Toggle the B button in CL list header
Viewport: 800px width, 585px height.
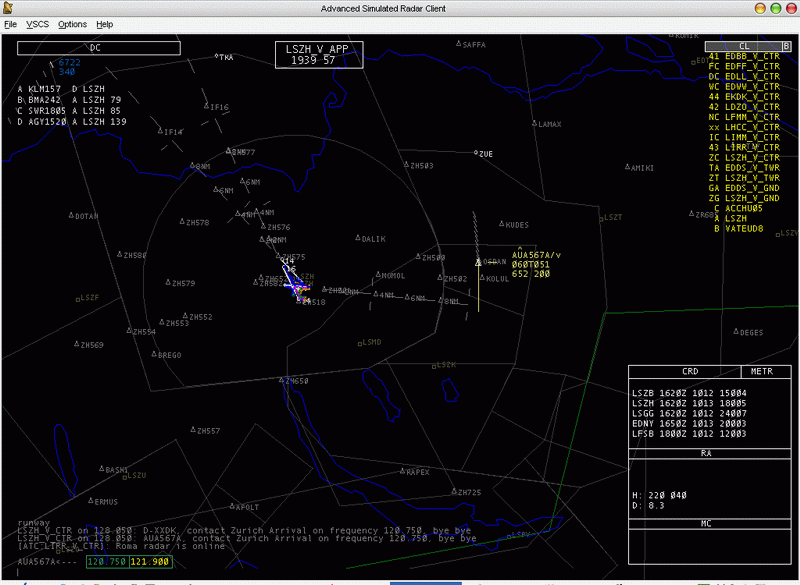(x=786, y=46)
